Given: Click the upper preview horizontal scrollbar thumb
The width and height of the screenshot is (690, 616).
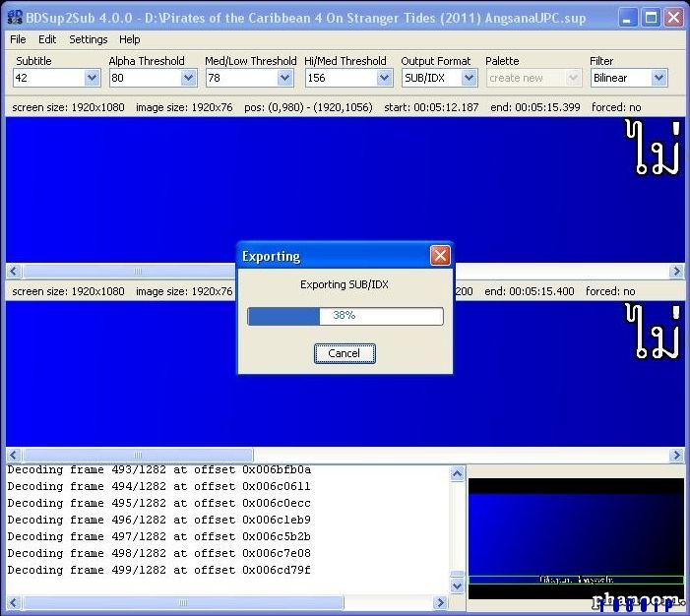Looking at the screenshot, I should click(x=129, y=271).
